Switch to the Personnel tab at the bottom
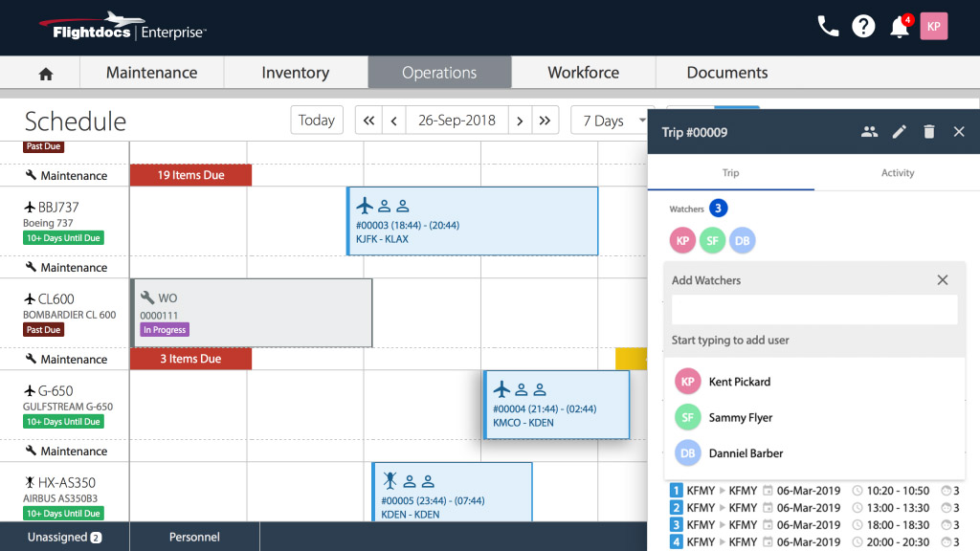Image resolution: width=980 pixels, height=551 pixels. [x=194, y=536]
